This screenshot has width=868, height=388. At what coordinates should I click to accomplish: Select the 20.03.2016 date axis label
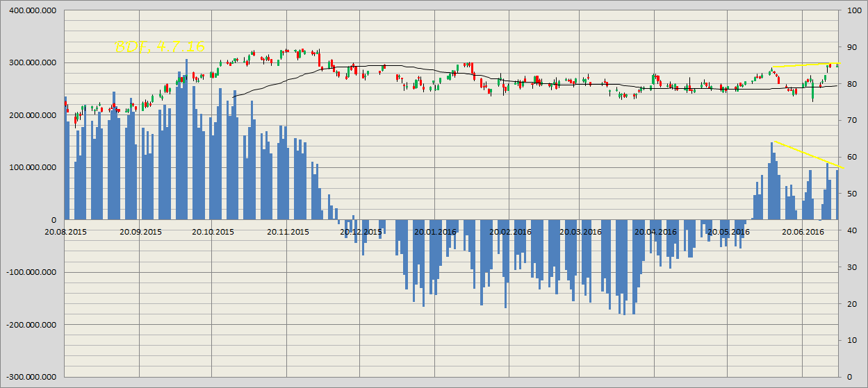coord(582,232)
